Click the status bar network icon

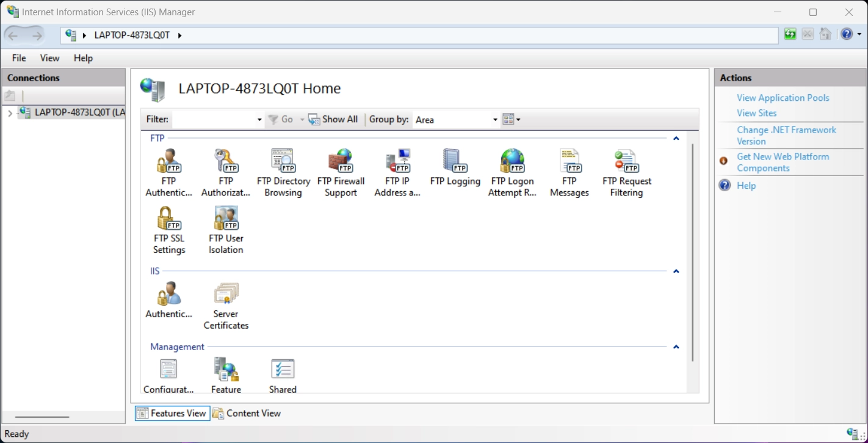(x=853, y=433)
